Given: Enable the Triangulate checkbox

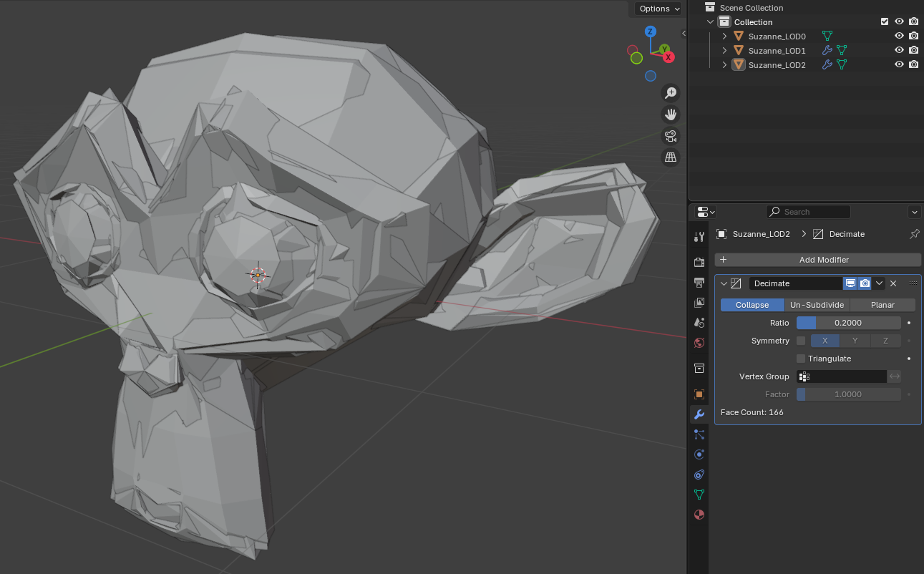Looking at the screenshot, I should [801, 359].
